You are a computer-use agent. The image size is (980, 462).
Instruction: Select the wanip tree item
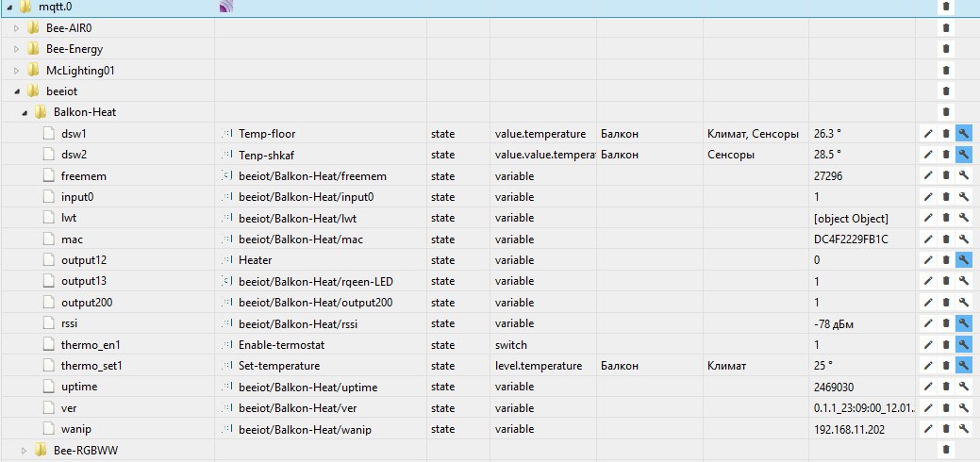[x=76, y=430]
